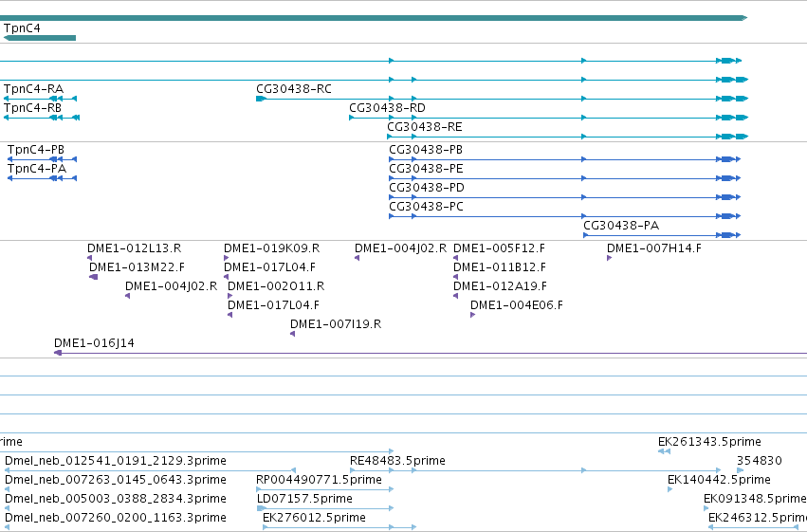
Task: Select the DME1-005F12.F feature
Action: coord(499,248)
